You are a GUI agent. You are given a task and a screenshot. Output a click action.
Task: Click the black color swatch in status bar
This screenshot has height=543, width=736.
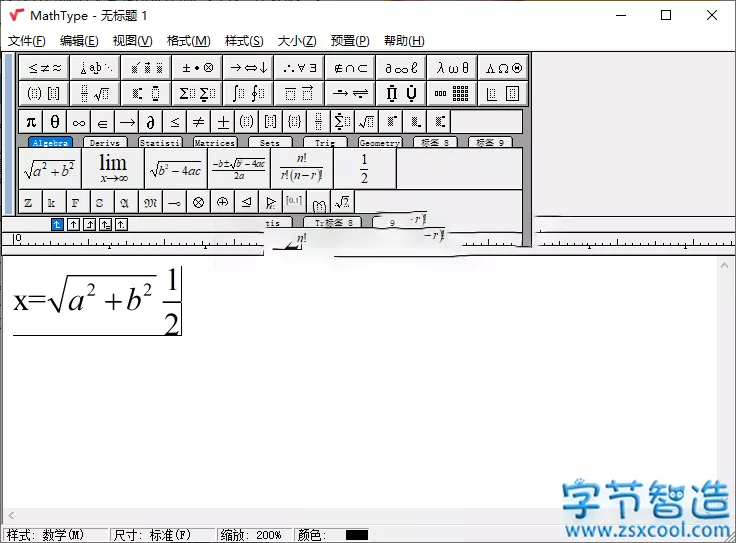pyautogui.click(x=357, y=535)
